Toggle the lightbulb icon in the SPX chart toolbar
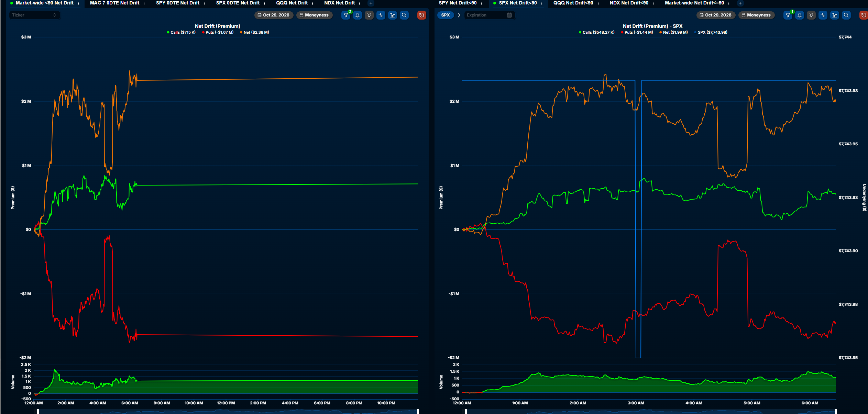 tap(811, 15)
